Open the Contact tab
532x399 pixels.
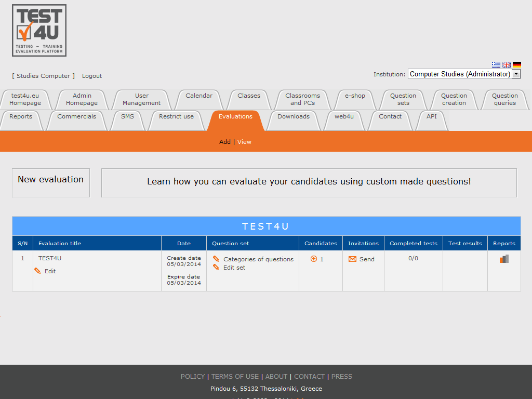(390, 121)
